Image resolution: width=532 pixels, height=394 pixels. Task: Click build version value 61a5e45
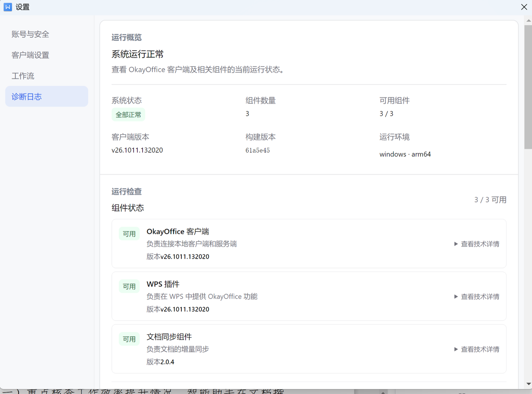pyautogui.click(x=258, y=150)
